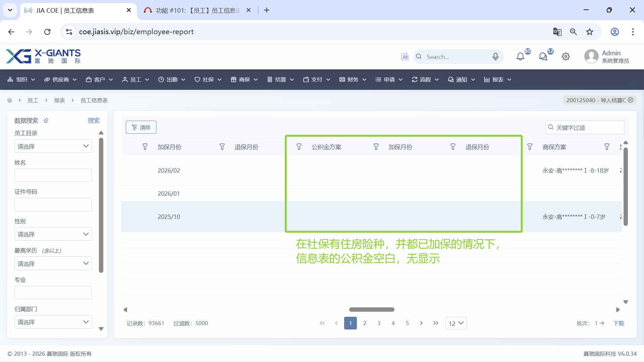Viewport: 644px width, 362px height.
Task: Close the 200125040 导入结算 tag
Action: [631, 100]
